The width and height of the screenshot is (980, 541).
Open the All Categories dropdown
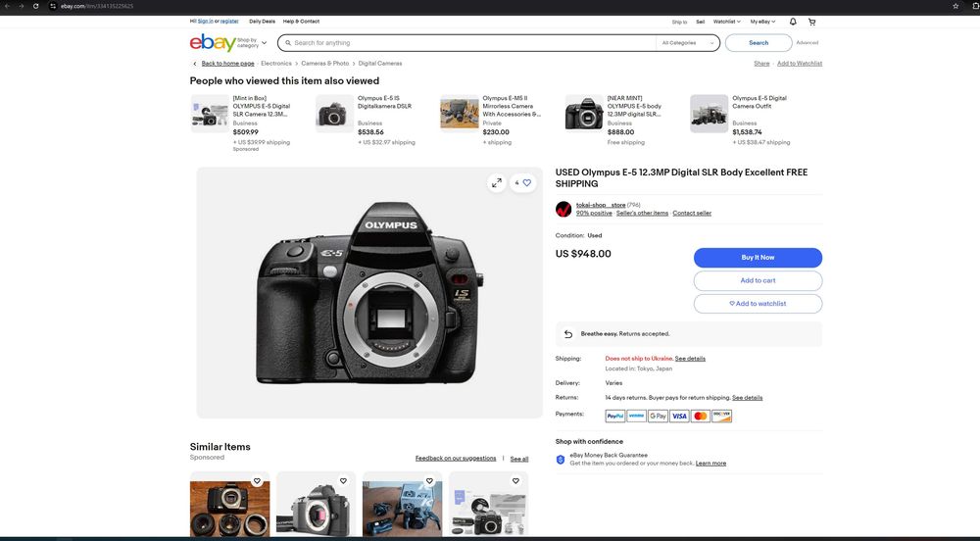pyautogui.click(x=688, y=43)
